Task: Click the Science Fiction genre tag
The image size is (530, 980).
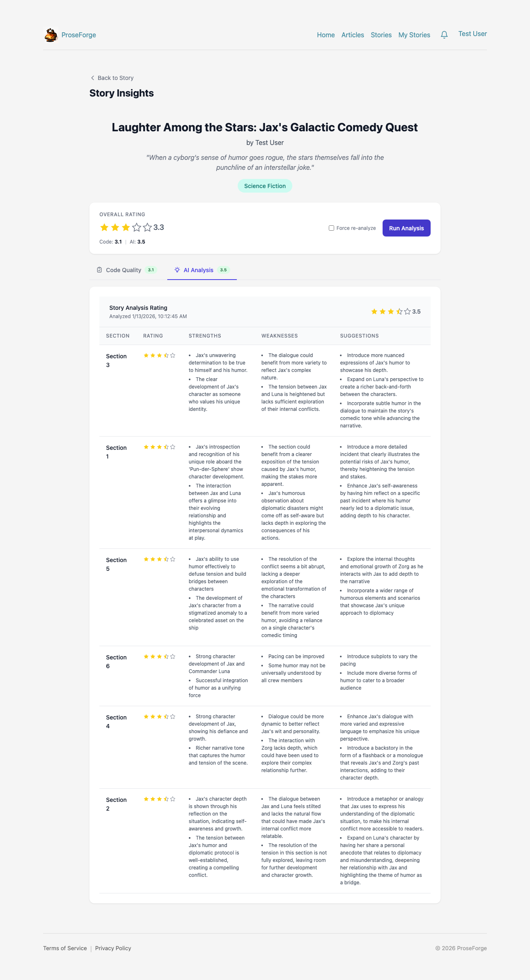Action: [x=265, y=186]
